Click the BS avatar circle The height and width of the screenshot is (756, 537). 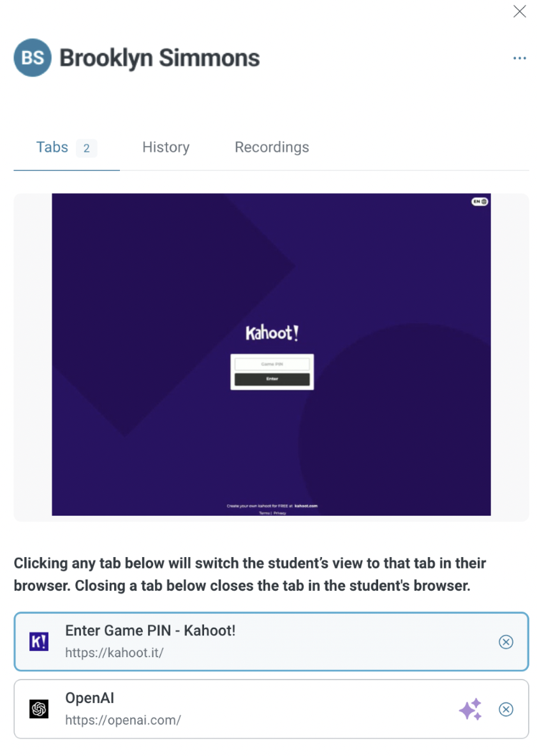(33, 58)
